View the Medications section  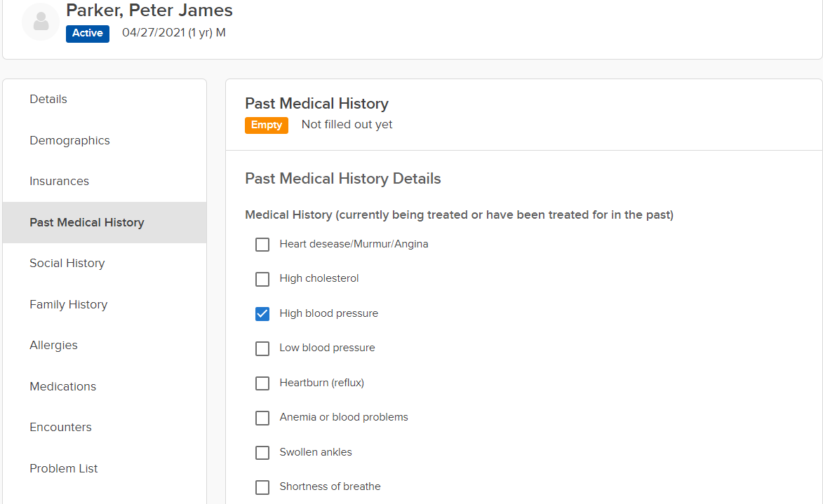tap(62, 386)
